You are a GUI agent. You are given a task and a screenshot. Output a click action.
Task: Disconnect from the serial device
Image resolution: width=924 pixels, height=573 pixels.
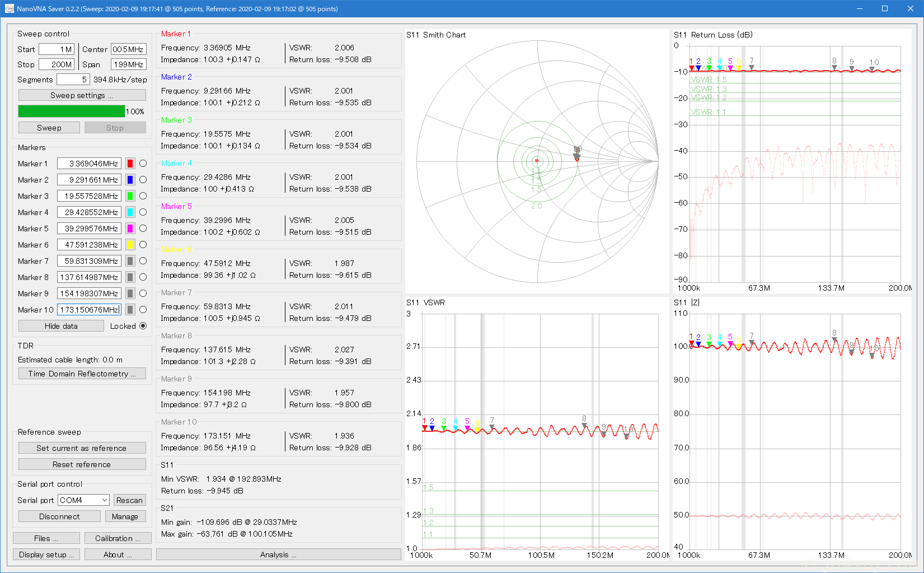point(59,516)
